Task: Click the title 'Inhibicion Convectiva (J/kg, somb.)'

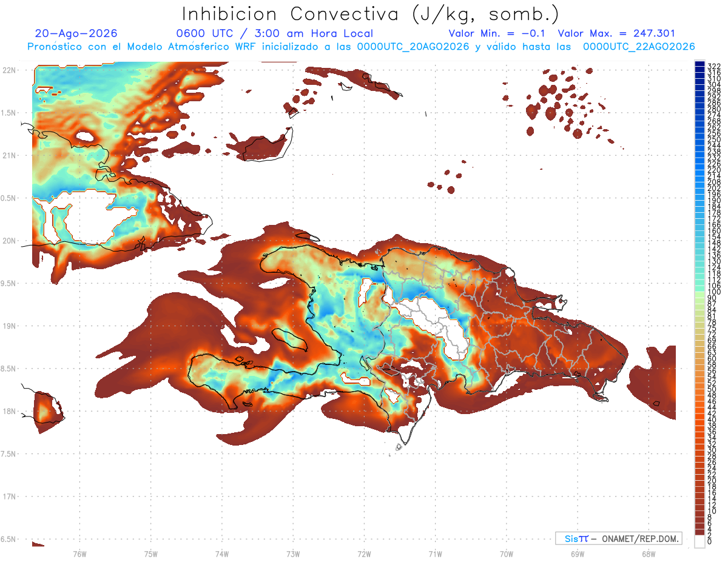Action: coord(371,14)
